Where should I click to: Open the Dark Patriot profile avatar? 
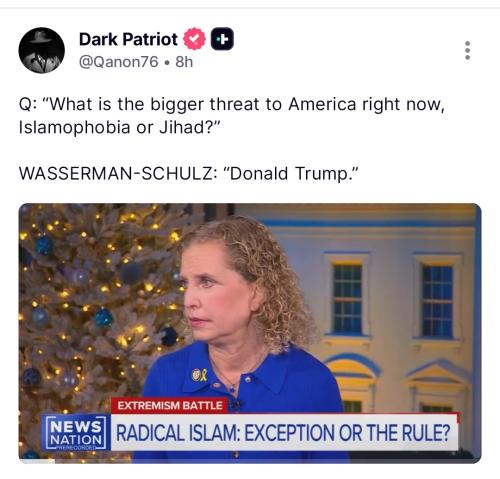(x=42, y=50)
